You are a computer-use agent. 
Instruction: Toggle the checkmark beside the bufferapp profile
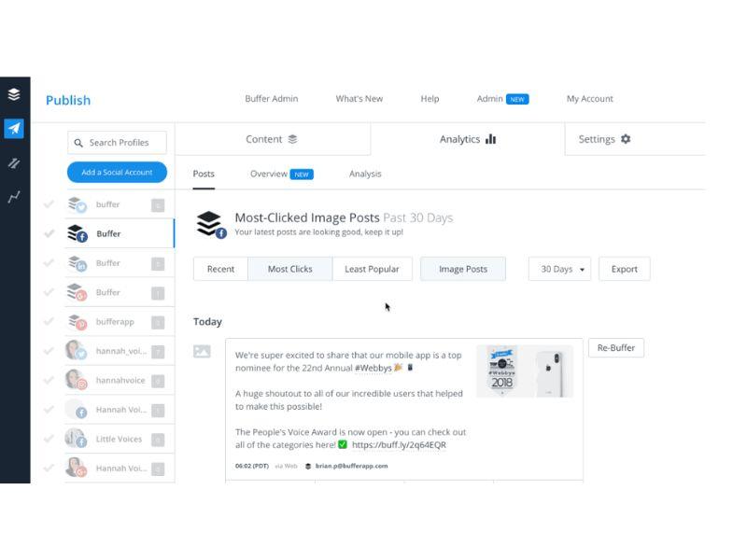pos(49,321)
